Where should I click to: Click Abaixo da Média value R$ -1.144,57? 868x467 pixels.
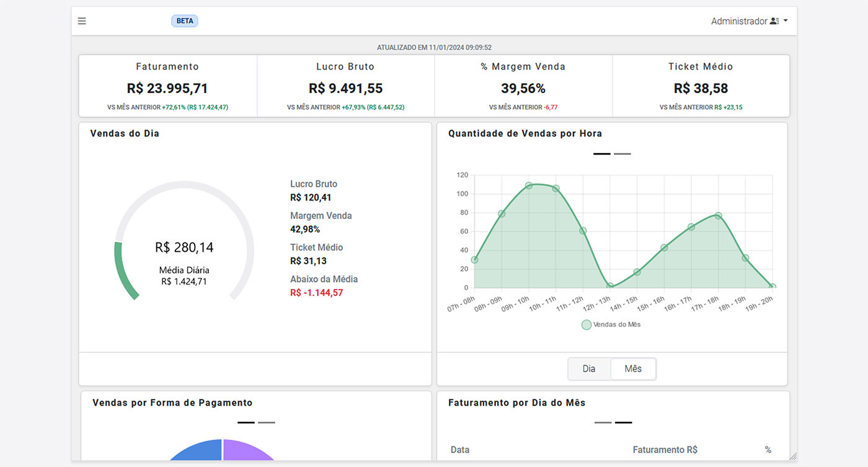pyautogui.click(x=316, y=293)
